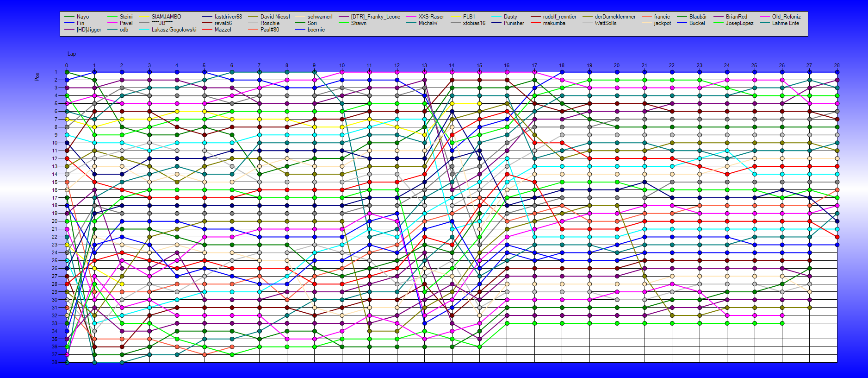This screenshot has height=378, width=868.
Task: Click lap number 21 on the axis
Action: click(x=644, y=66)
